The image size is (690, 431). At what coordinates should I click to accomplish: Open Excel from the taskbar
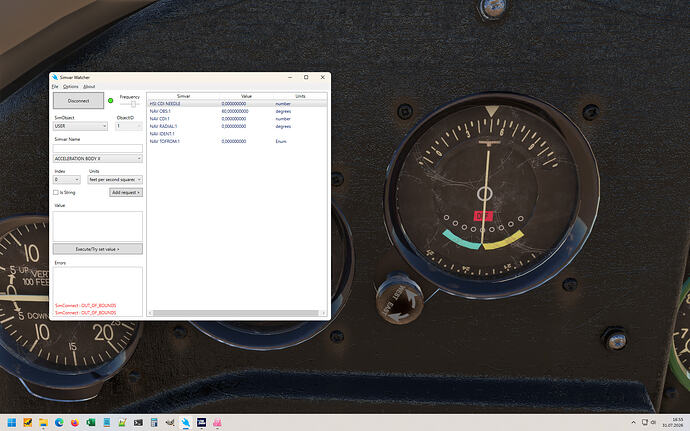[91, 423]
